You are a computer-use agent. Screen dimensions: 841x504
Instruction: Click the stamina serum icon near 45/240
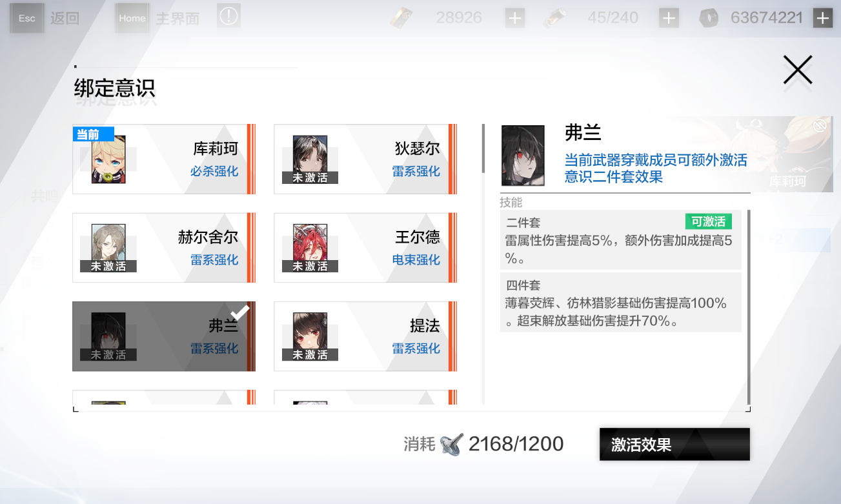555,18
